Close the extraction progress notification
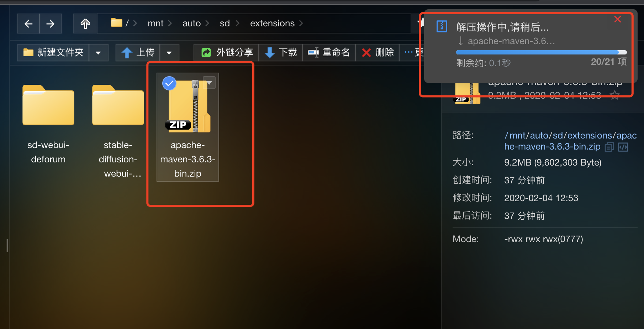Image resolution: width=644 pixels, height=329 pixels. click(x=618, y=19)
